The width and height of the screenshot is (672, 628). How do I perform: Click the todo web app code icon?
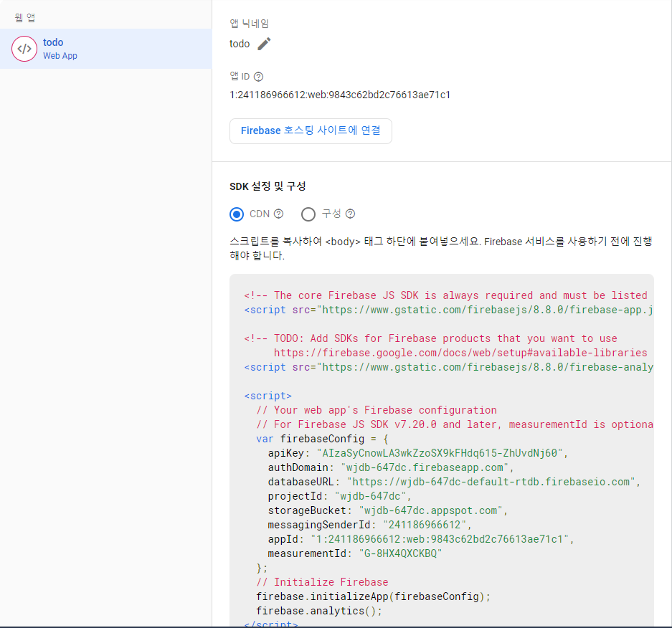[24, 49]
